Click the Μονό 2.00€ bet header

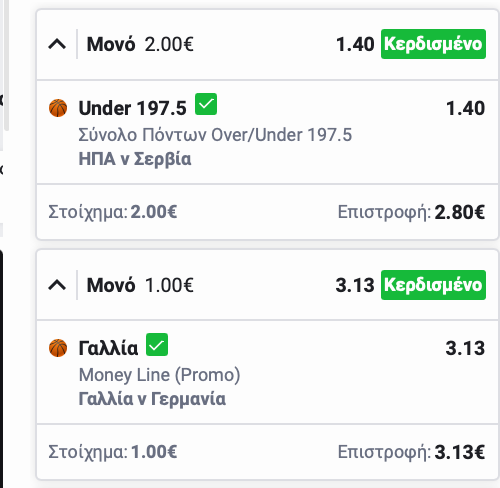(x=140, y=44)
